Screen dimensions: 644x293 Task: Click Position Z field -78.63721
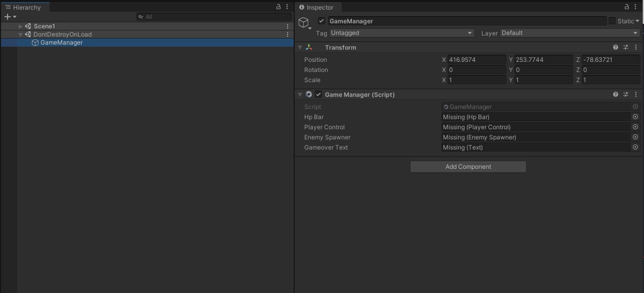point(611,60)
